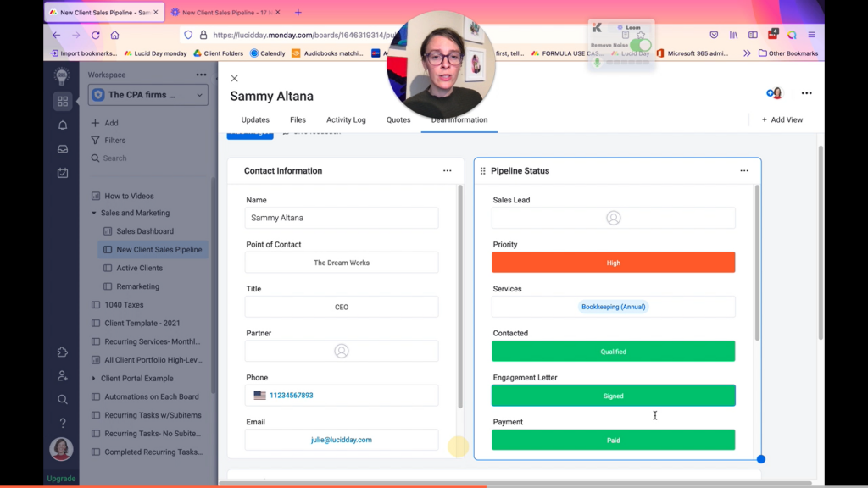Click the green Upgrade link
Screen dimensions: 868x488
pyautogui.click(x=61, y=479)
